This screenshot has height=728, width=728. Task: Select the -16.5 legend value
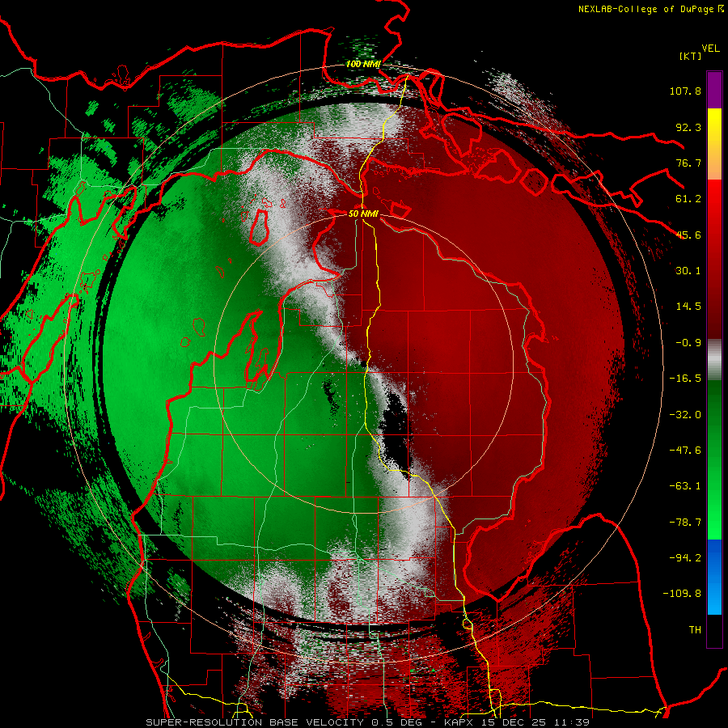[x=685, y=379]
